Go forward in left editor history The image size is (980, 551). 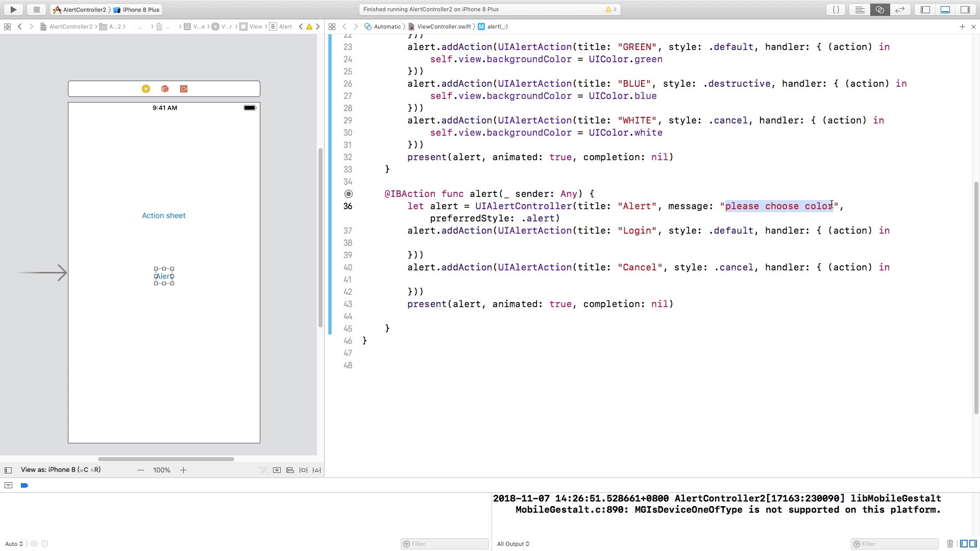31,27
